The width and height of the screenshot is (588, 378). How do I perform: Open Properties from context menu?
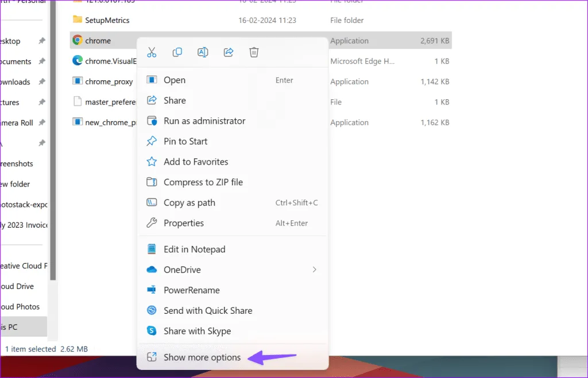pyautogui.click(x=183, y=223)
